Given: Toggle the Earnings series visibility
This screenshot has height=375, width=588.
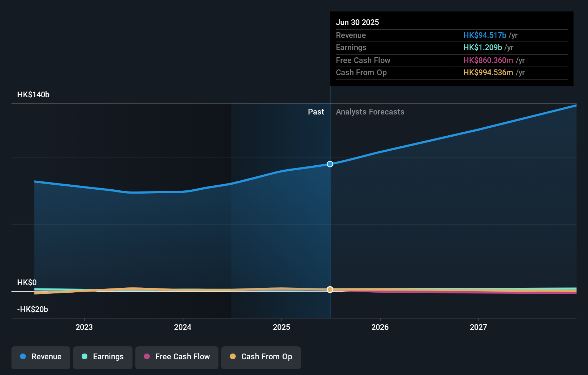Looking at the screenshot, I should 103,357.
